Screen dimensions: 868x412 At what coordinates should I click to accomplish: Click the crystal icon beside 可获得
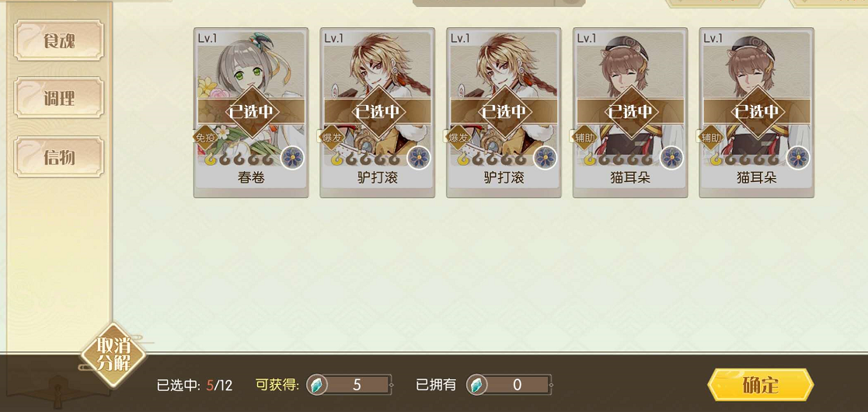pyautogui.click(x=316, y=384)
